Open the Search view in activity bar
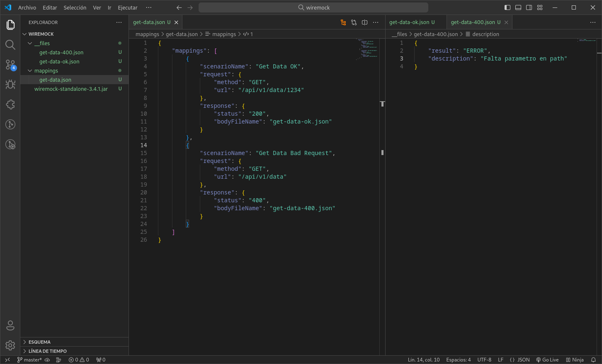This screenshot has width=602, height=364. click(x=10, y=45)
